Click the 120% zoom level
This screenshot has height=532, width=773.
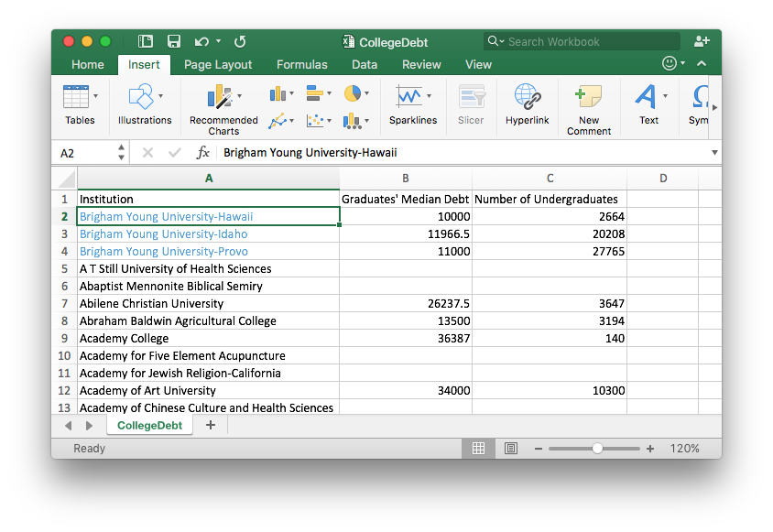pos(684,449)
